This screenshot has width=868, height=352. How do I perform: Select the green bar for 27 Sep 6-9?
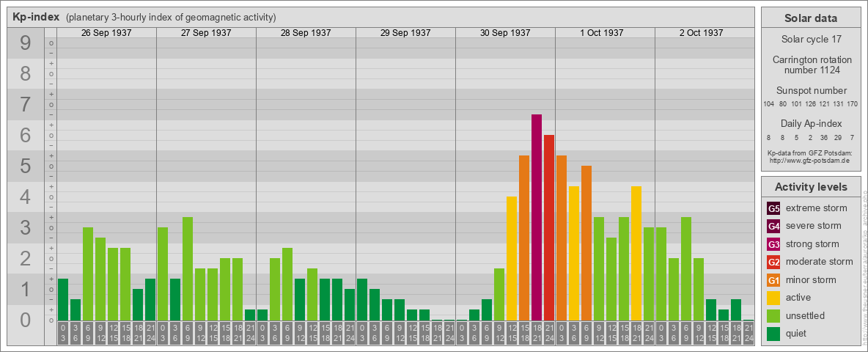(x=188, y=269)
